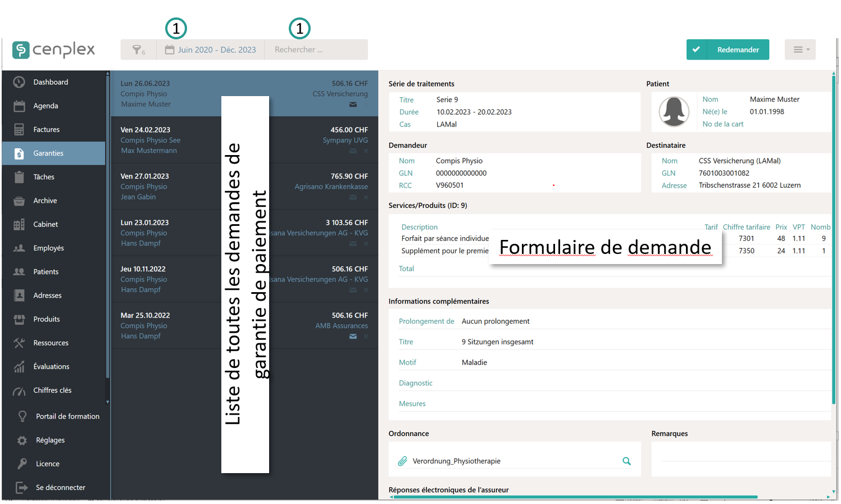Expand the hamburger menu dropdown at top right
Viewport: 841px width, 504px height.
[x=800, y=50]
